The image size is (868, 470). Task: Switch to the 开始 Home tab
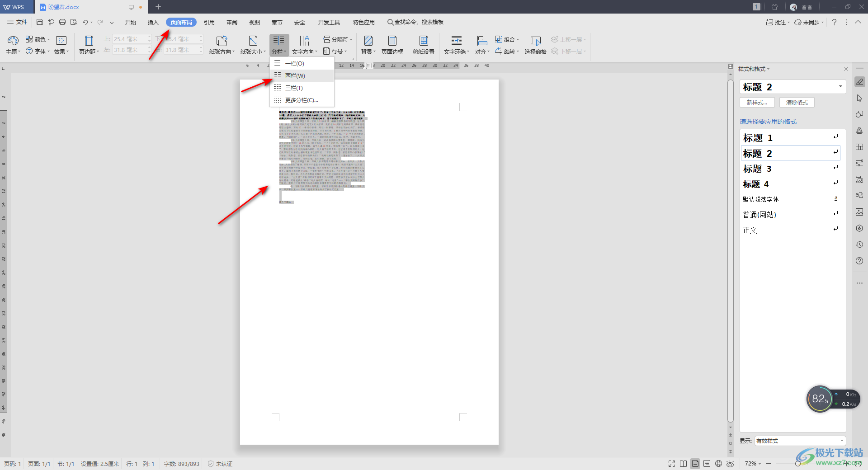(131, 22)
